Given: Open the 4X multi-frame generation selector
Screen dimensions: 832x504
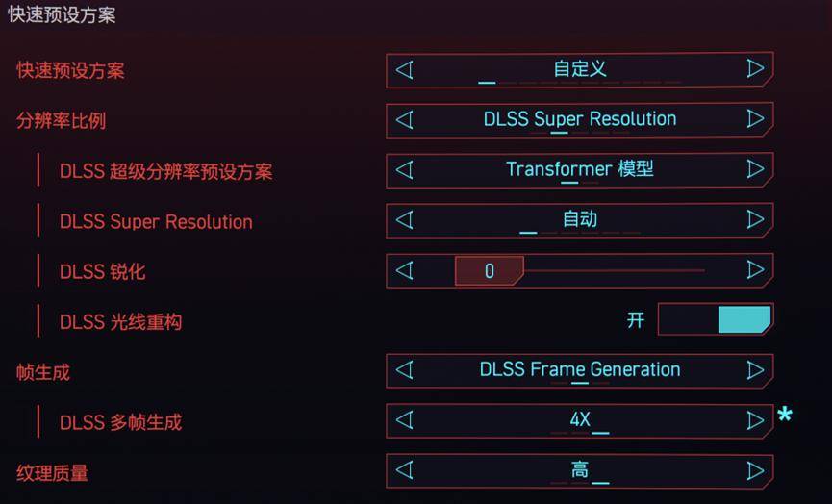Looking at the screenshot, I should coord(579,420).
